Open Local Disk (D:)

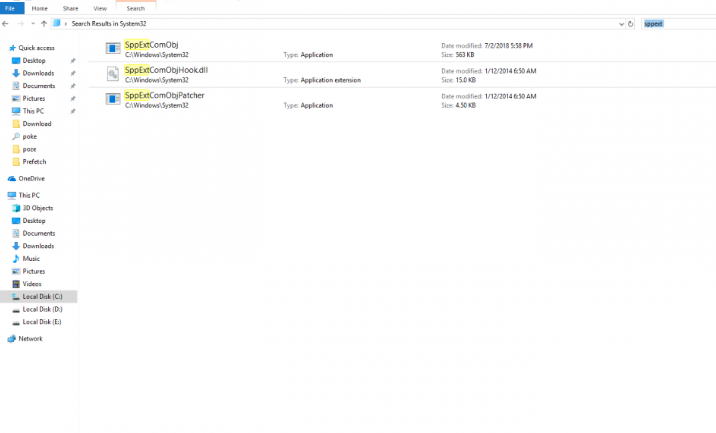click(42, 309)
